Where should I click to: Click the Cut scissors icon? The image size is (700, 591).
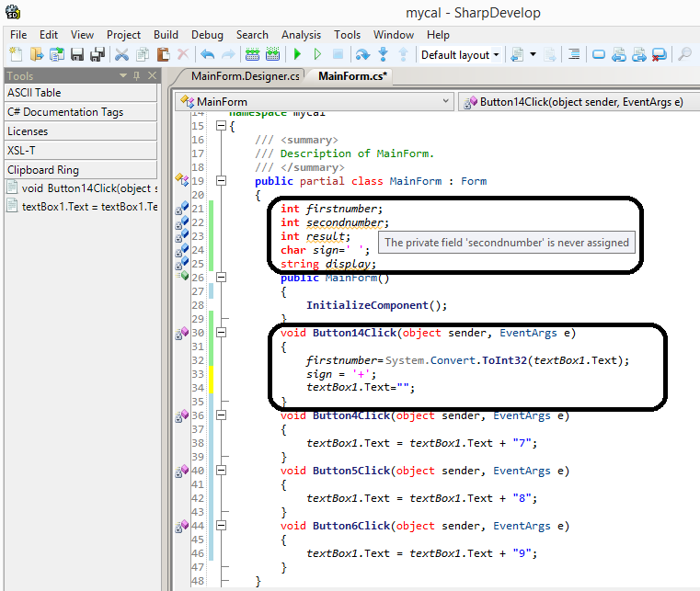click(121, 55)
